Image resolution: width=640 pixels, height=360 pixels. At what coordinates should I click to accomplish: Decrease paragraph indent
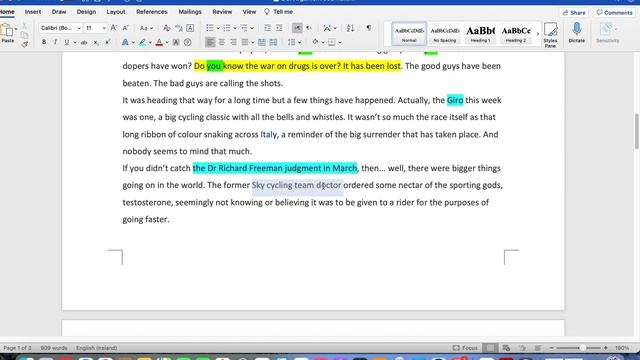click(267, 28)
